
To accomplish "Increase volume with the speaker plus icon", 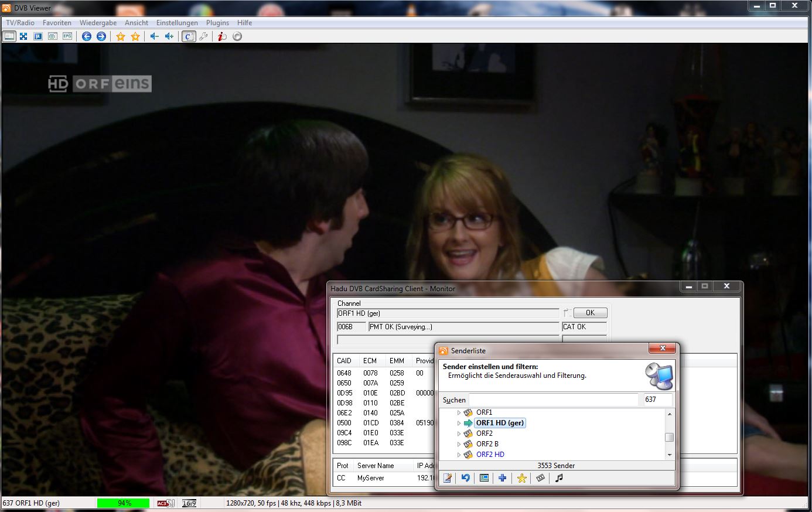I will click(169, 36).
